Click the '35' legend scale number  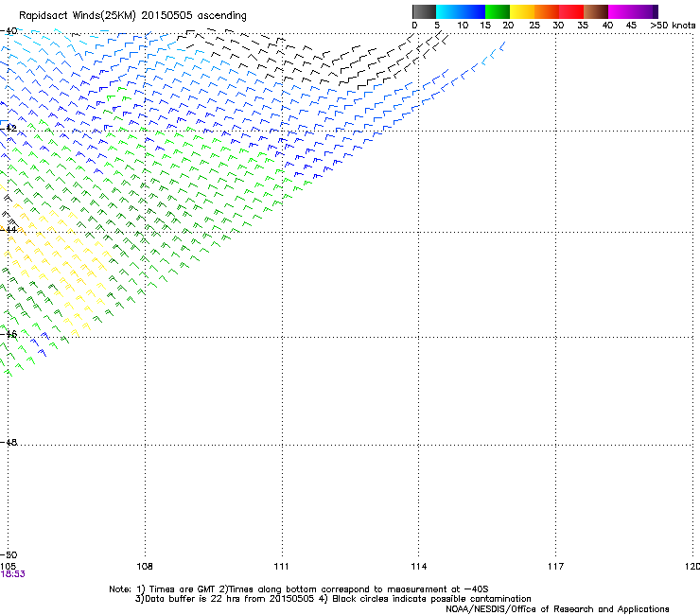pyautogui.click(x=583, y=26)
